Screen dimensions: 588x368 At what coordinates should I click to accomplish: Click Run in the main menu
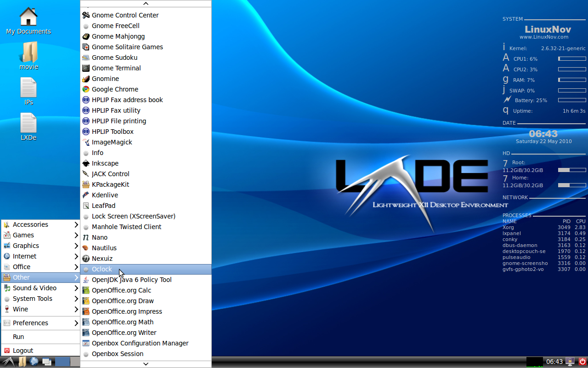tap(18, 337)
